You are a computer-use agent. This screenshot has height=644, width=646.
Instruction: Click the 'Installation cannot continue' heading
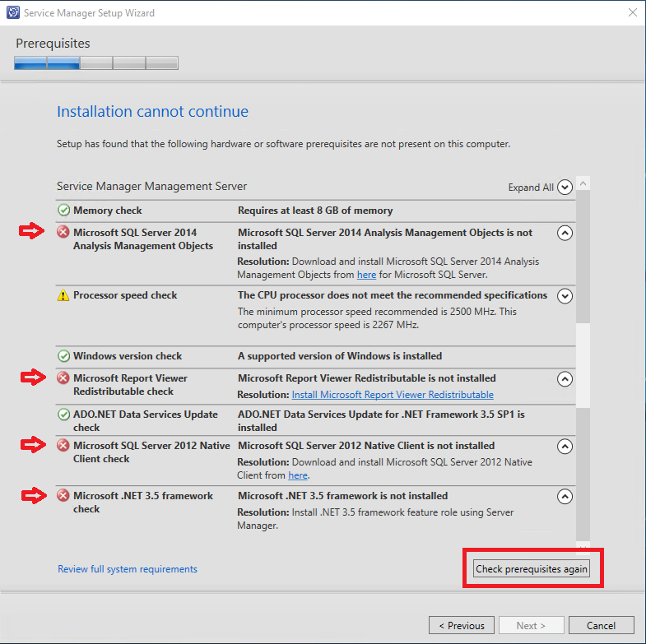click(x=152, y=112)
